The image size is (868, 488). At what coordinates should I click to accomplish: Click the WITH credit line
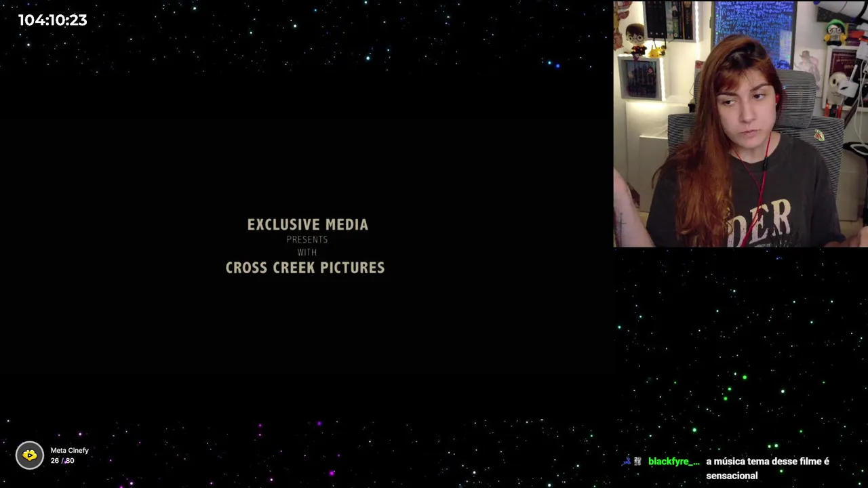[x=307, y=252]
